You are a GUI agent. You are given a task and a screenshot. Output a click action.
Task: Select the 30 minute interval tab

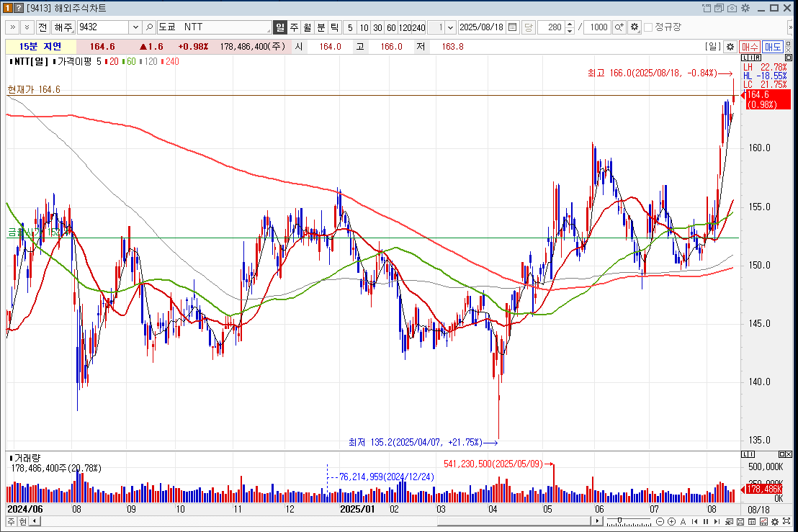377,27
